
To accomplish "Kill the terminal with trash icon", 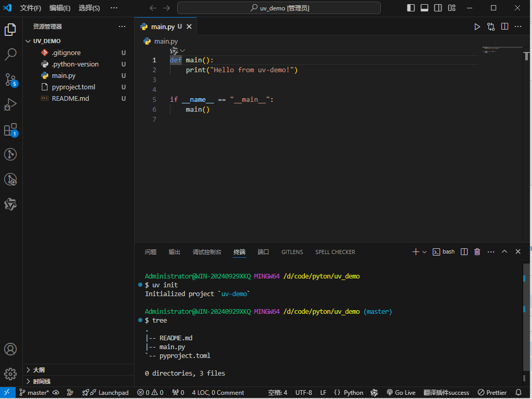I will pyautogui.click(x=477, y=252).
